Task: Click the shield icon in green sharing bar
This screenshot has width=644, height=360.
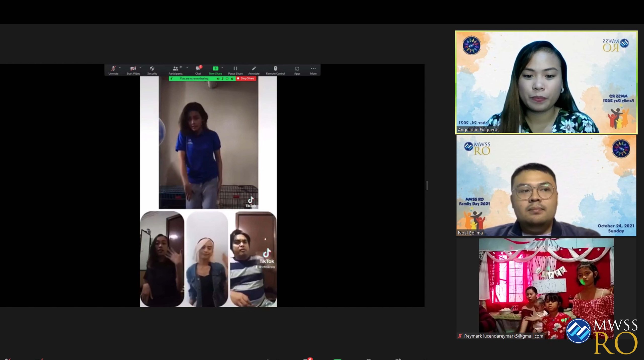Action: click(x=232, y=79)
